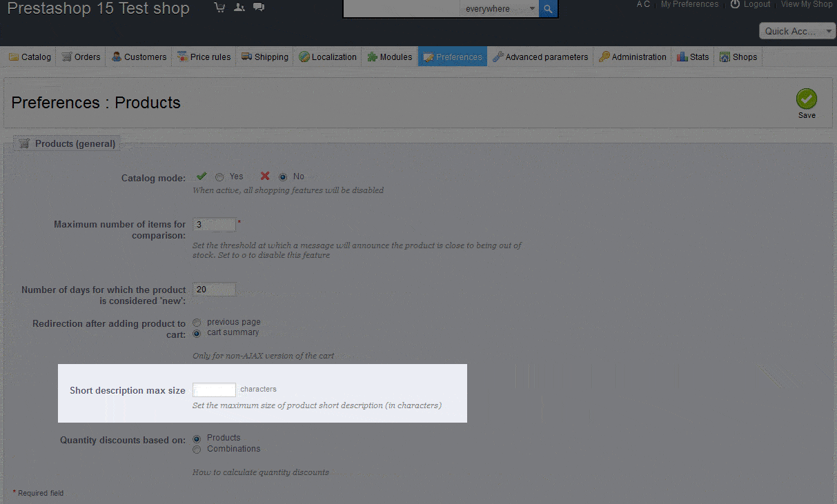Set Catalog mode to Yes

(219, 177)
